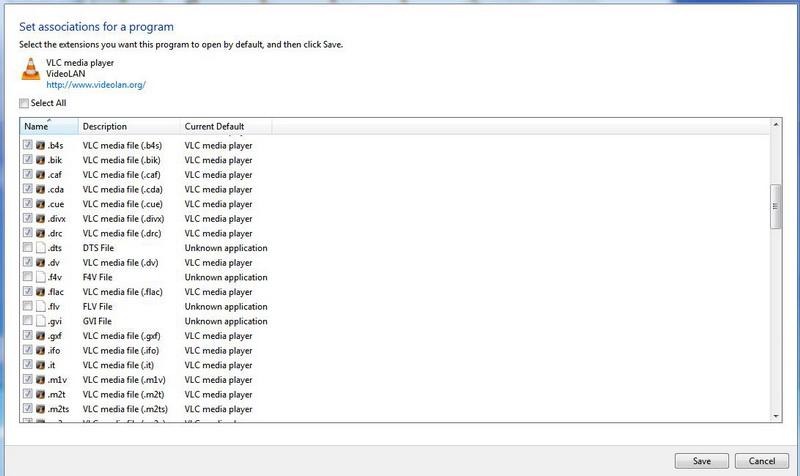800x476 pixels.
Task: Click the VLC file icon for .m2ts
Action: pos(40,409)
